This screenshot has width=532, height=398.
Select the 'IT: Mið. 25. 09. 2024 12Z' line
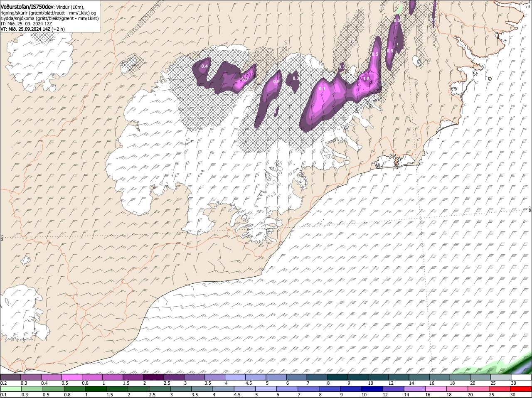pyautogui.click(x=26, y=24)
